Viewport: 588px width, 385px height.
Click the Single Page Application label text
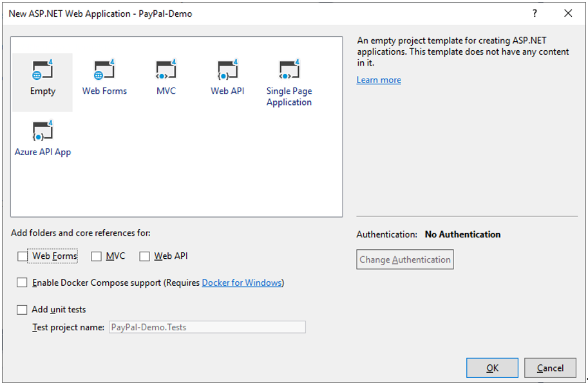coord(289,97)
